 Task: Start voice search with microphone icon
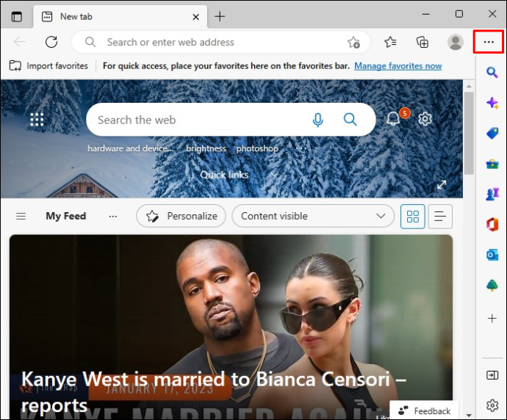318,120
